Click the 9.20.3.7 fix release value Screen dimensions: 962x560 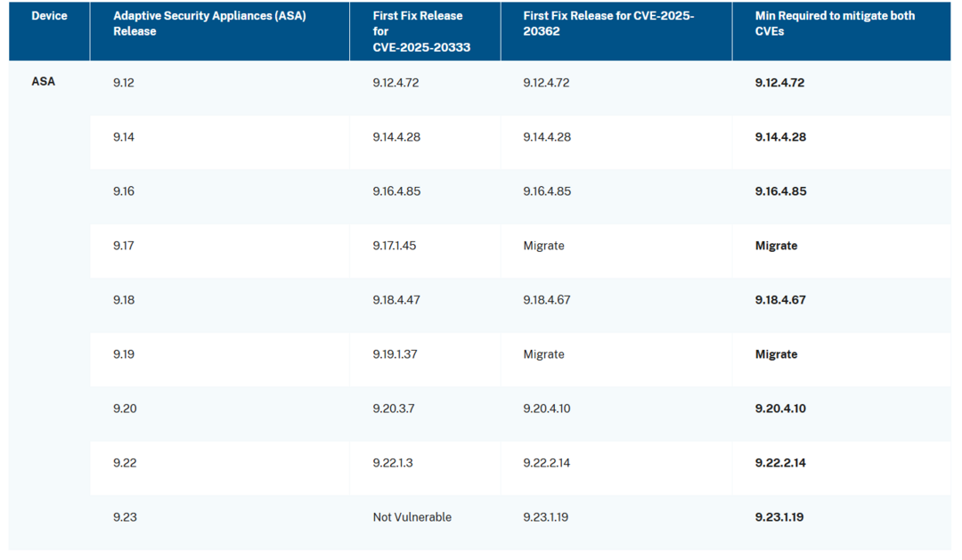pyautogui.click(x=394, y=409)
